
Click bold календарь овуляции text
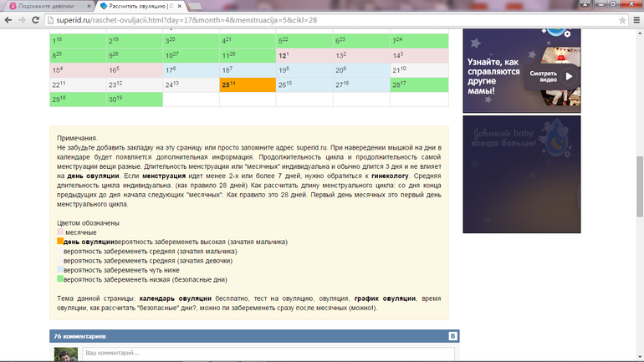(176, 298)
